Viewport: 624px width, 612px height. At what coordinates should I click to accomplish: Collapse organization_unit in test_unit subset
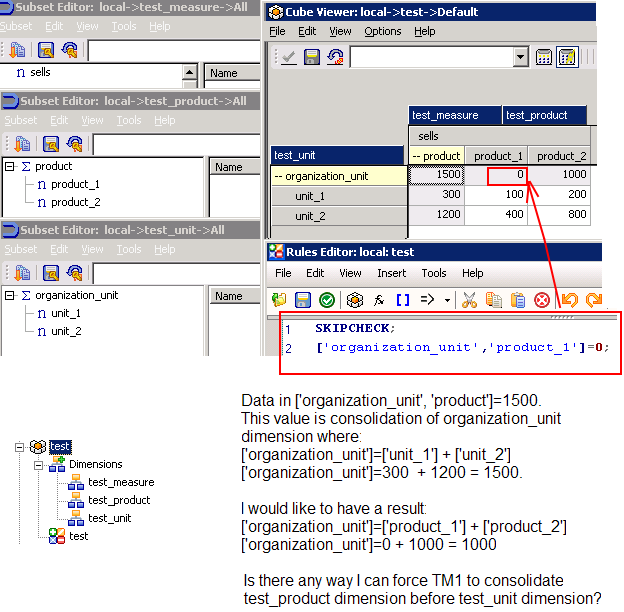[10, 295]
